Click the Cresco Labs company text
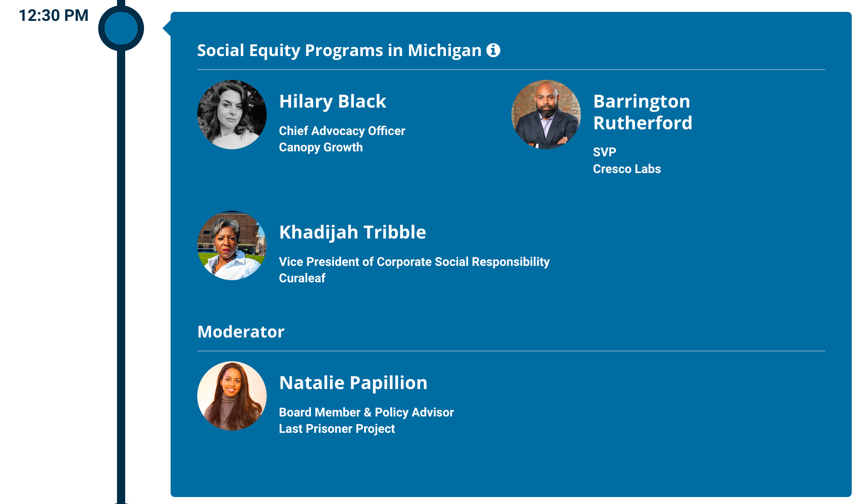 coord(627,169)
